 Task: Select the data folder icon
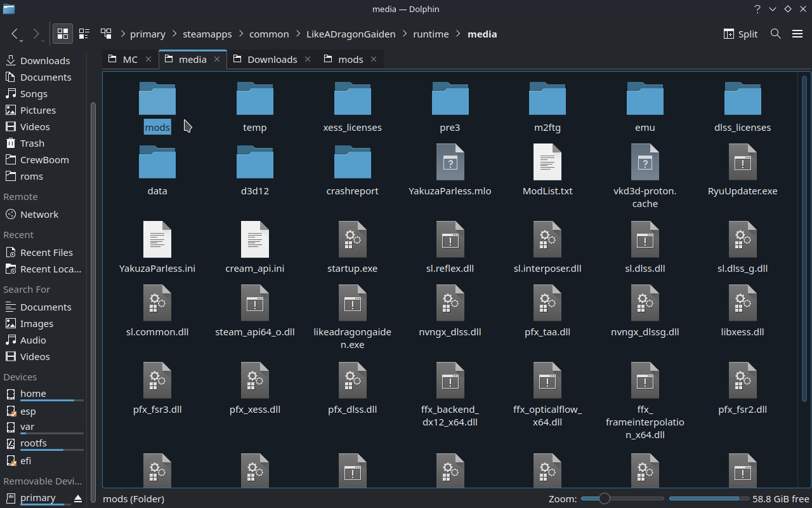click(x=157, y=162)
